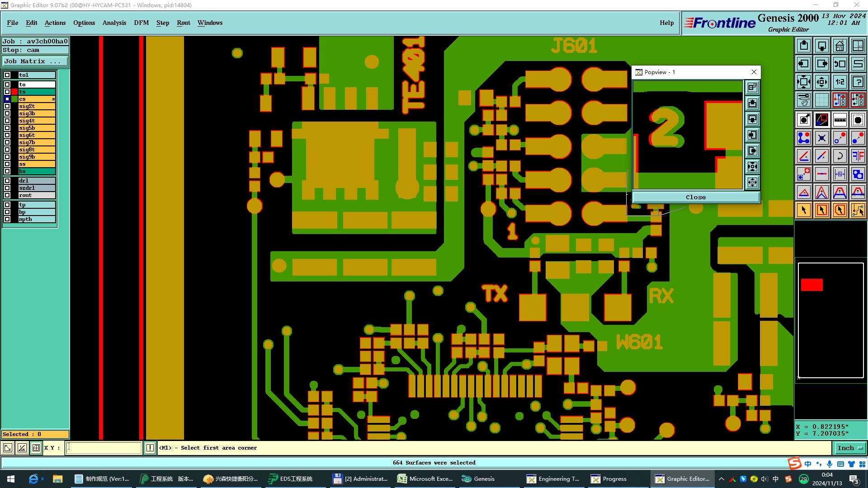Select the polygon area selection tool
The image size is (868, 488).
tap(840, 210)
